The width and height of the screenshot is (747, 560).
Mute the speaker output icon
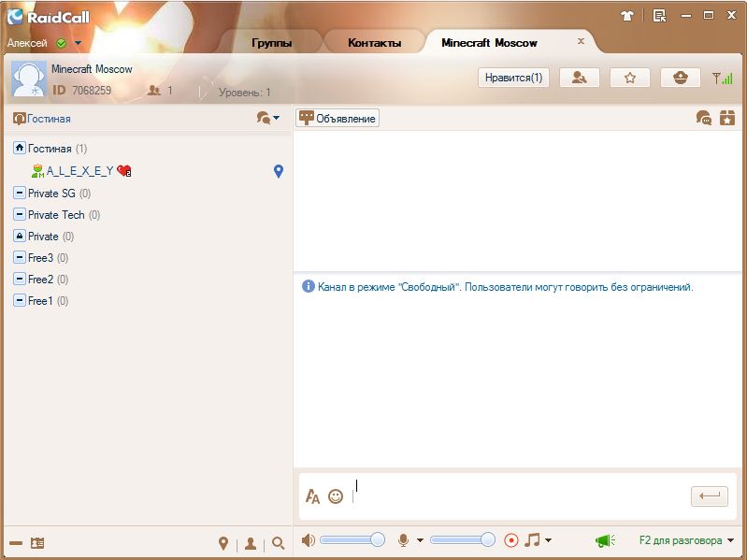click(309, 540)
